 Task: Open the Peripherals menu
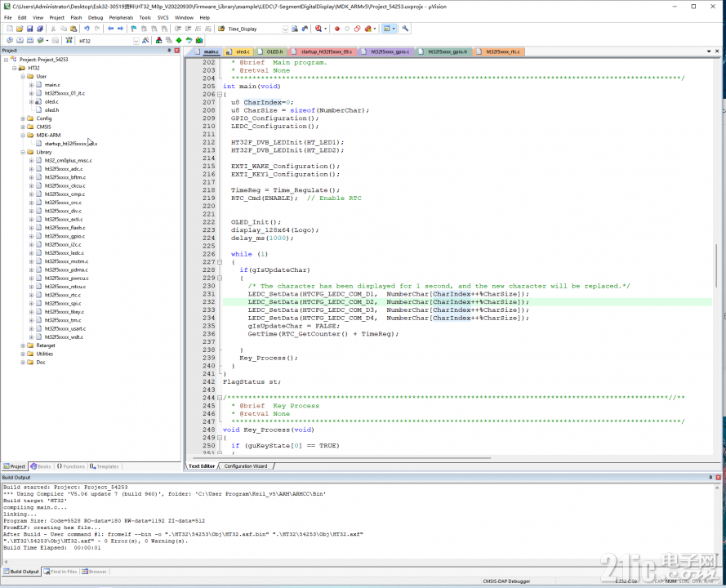click(x=121, y=18)
